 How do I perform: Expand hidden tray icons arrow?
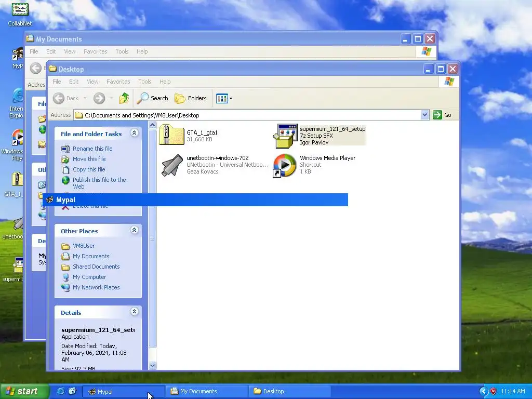pyautogui.click(x=483, y=392)
